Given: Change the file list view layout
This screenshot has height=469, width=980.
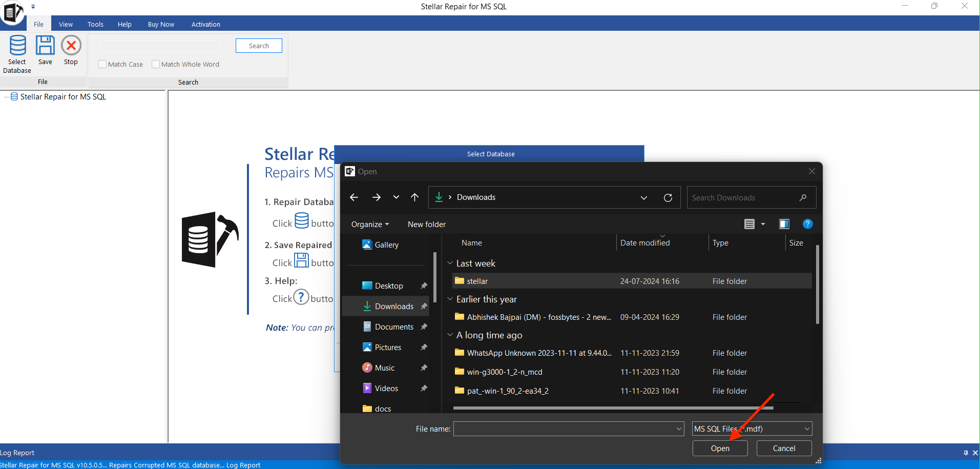Looking at the screenshot, I should click(x=749, y=224).
